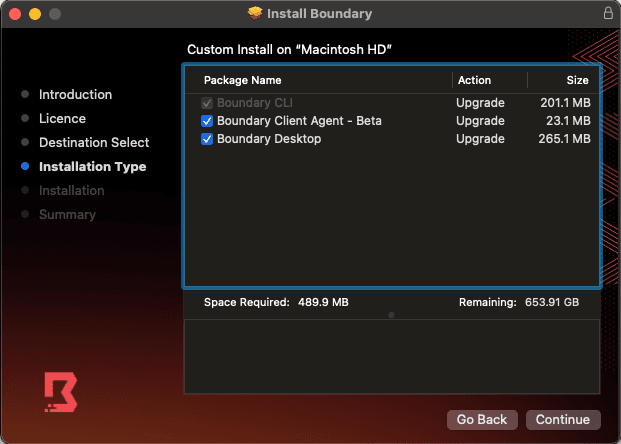Click the greyed-out Boundary CLI checkbox
The width and height of the screenshot is (621, 444).
(207, 103)
